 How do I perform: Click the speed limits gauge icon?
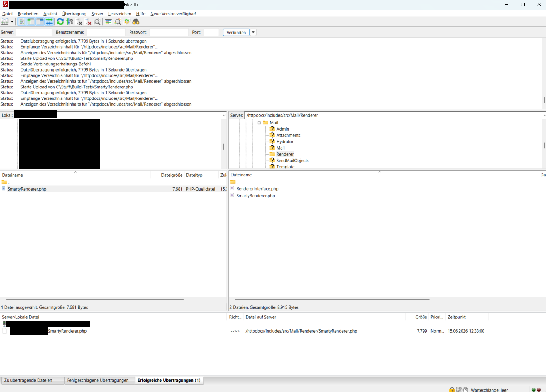[465, 389]
